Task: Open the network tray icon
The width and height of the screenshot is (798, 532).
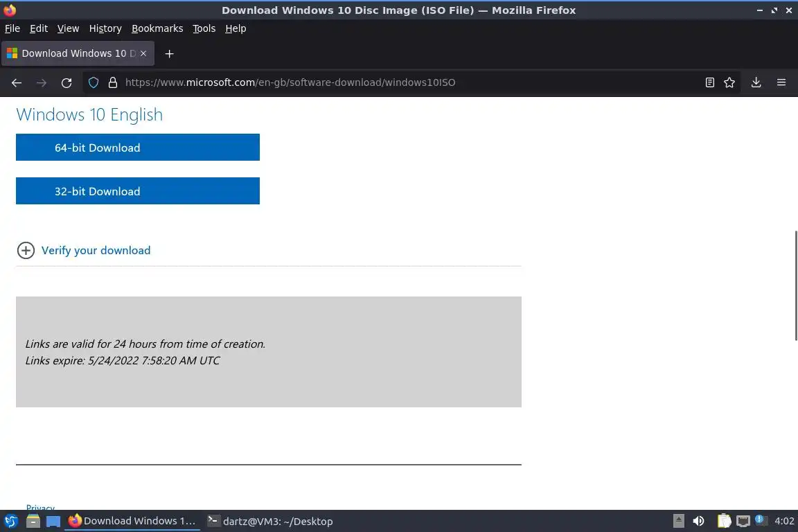Action: click(x=743, y=522)
